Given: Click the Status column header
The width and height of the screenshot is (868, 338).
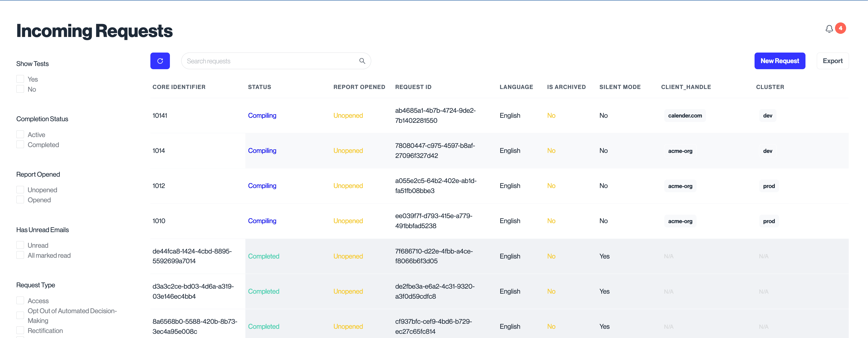Looking at the screenshot, I should click(259, 87).
